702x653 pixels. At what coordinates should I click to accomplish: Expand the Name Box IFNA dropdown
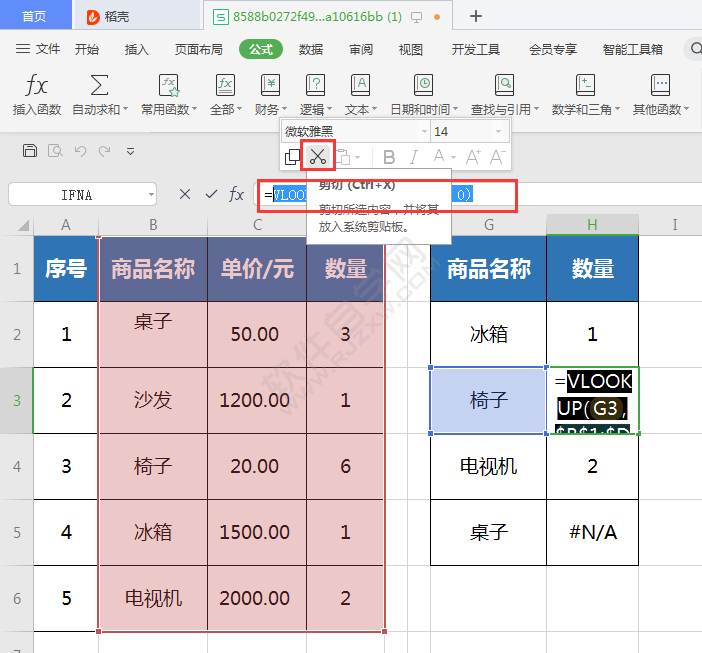click(151, 195)
